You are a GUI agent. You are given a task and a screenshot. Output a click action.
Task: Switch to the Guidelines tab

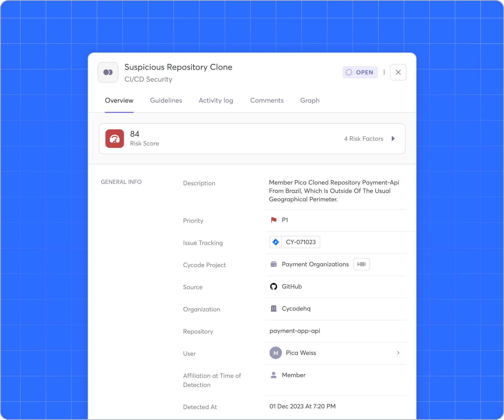pos(166,100)
